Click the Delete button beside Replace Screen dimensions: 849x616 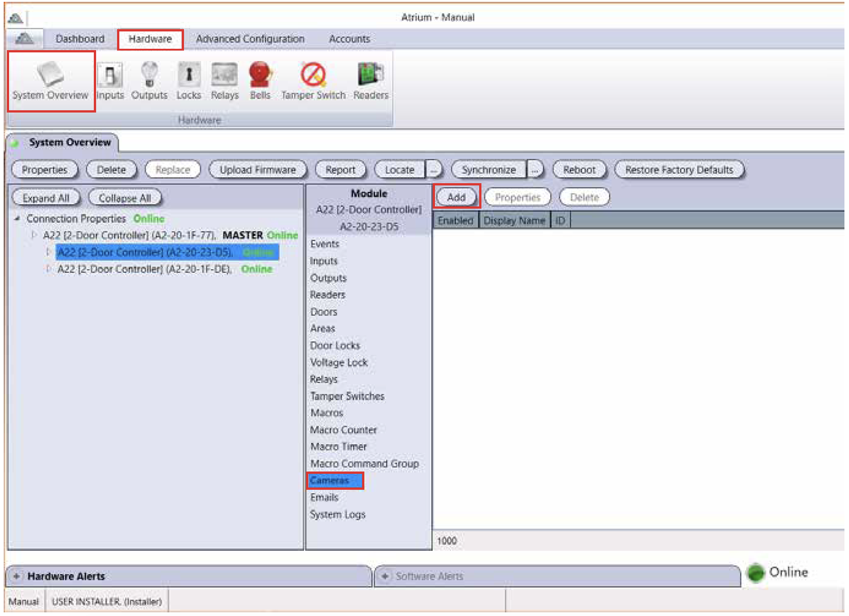tap(111, 170)
